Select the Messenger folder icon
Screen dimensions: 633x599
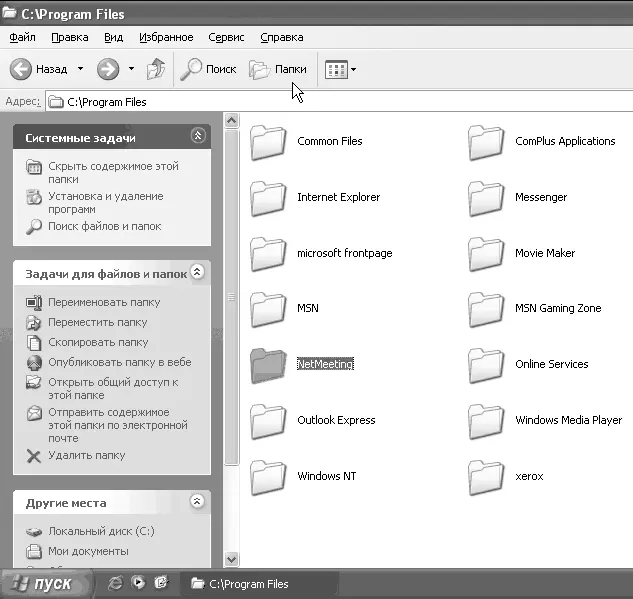(486, 198)
